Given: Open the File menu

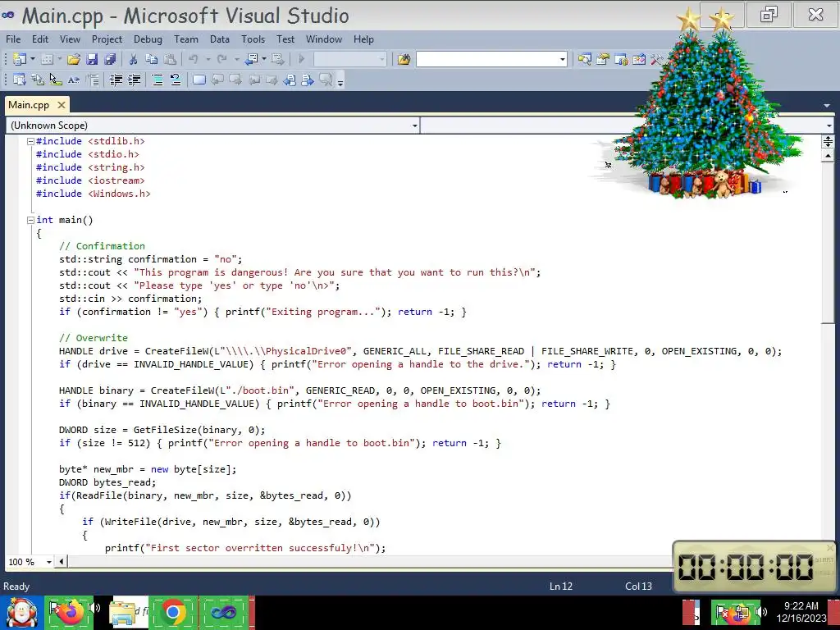Looking at the screenshot, I should [13, 39].
